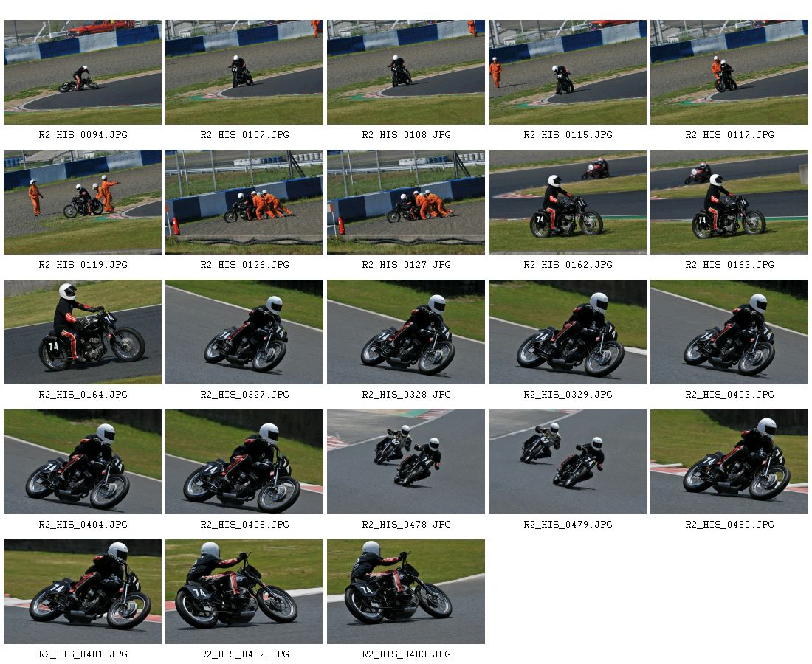Image resolution: width=812 pixels, height=664 pixels.
Task: Open thumbnail R2_HIS_0094.JPG
Action: 83,72
